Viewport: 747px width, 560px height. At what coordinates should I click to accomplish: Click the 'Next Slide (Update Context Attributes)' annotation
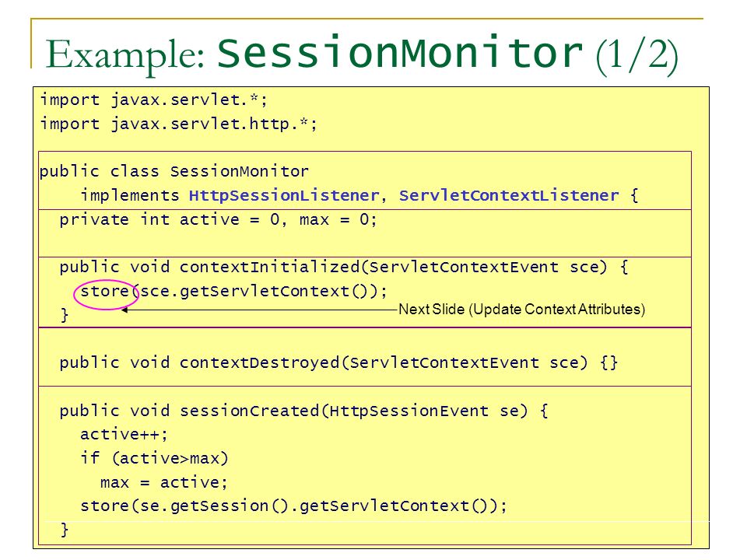521,310
